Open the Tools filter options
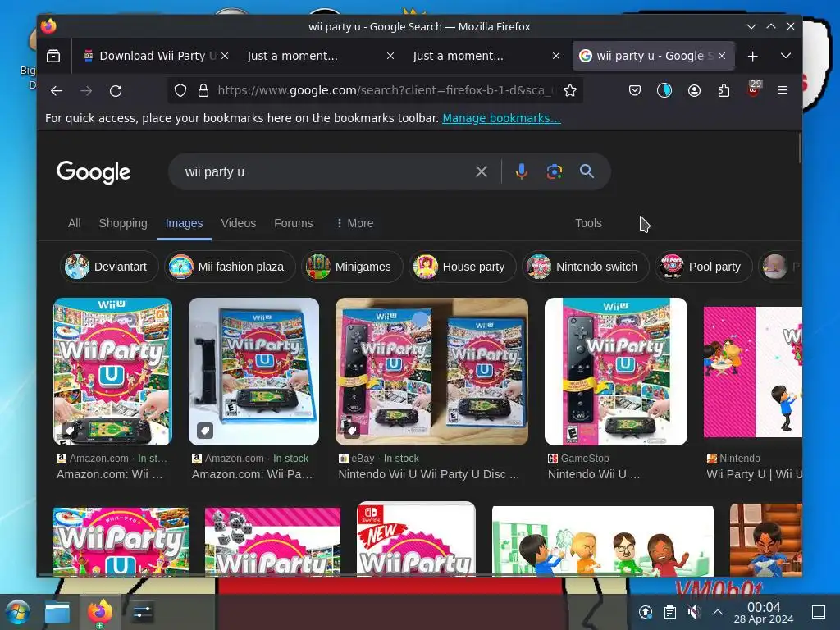 pyautogui.click(x=588, y=223)
